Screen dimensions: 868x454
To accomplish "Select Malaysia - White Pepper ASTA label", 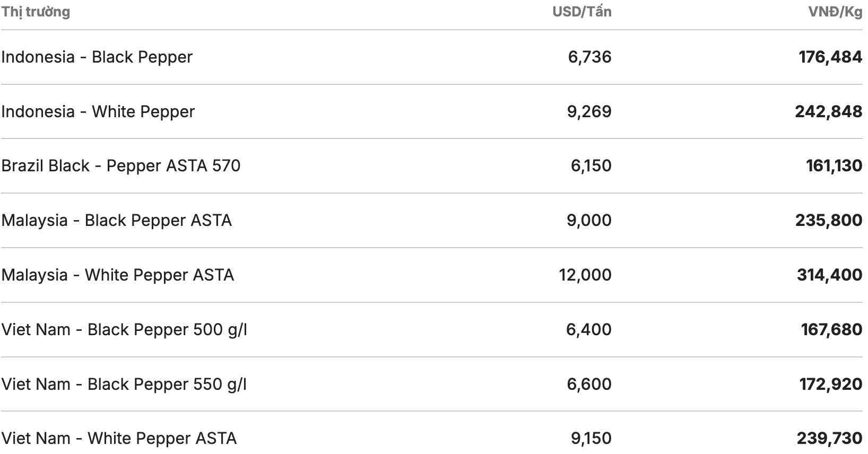I will coord(117,275).
